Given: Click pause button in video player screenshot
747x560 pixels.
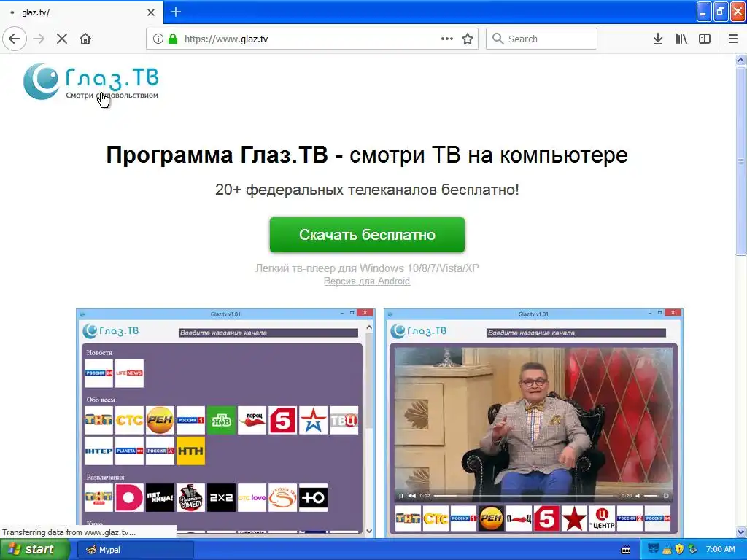Looking at the screenshot, I should 401,496.
